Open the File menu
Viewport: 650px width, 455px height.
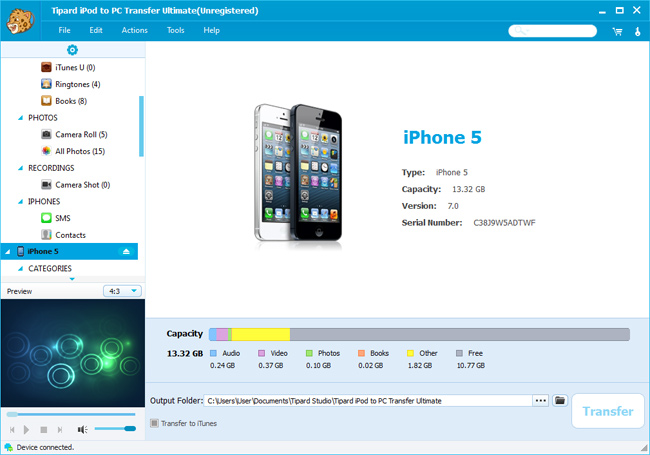[64, 30]
